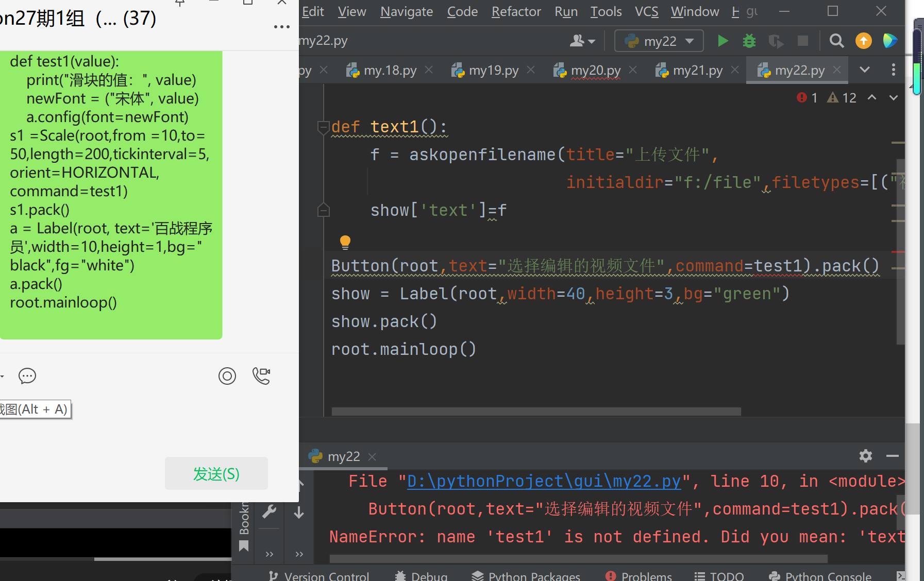Open the Problems tool window
924x581 pixels.
[x=639, y=576]
